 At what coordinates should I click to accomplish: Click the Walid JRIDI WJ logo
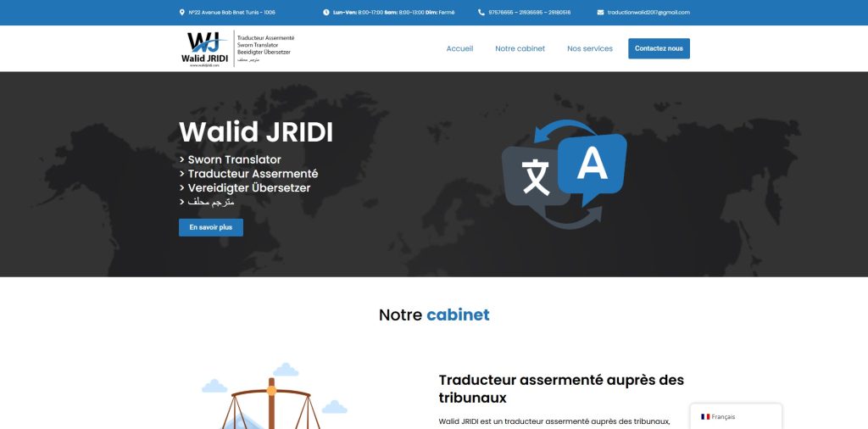pos(204,48)
